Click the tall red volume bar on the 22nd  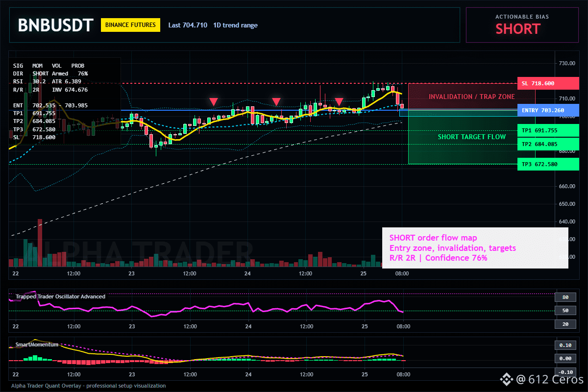[x=40, y=243]
